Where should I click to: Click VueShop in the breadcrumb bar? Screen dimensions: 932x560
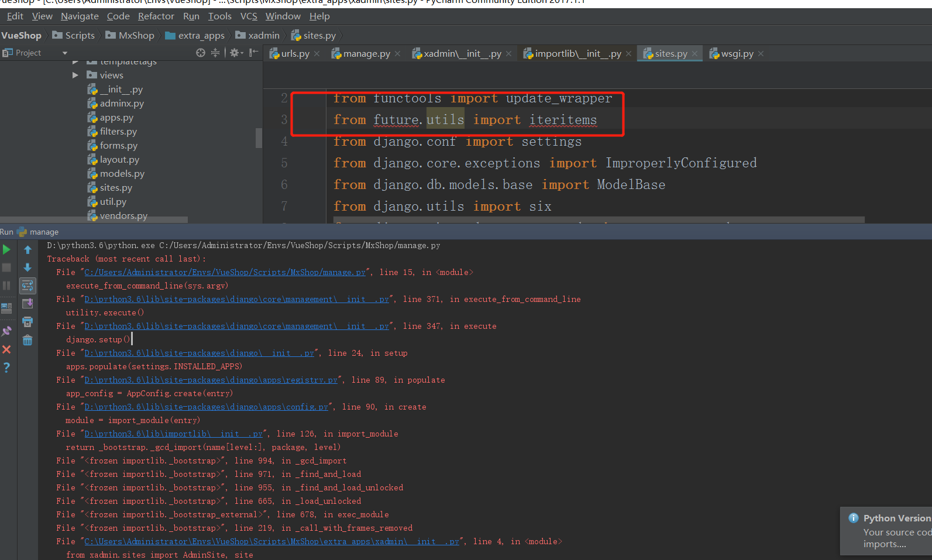pyautogui.click(x=21, y=36)
